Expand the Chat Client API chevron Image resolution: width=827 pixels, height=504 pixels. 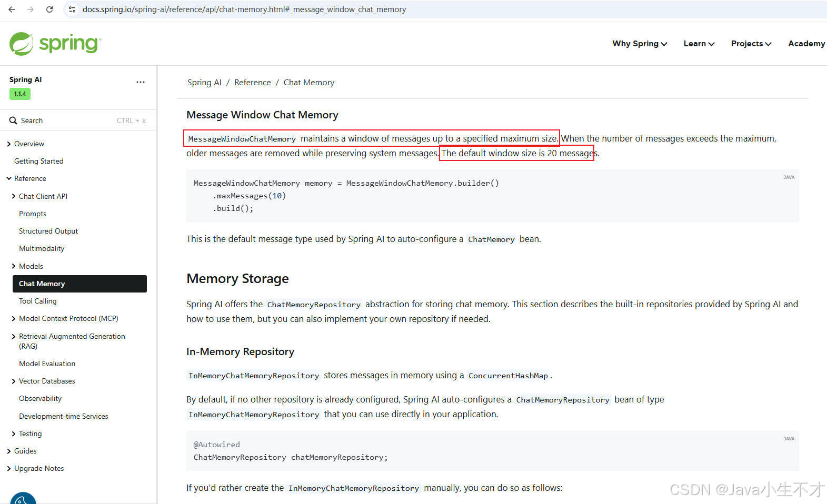click(14, 196)
